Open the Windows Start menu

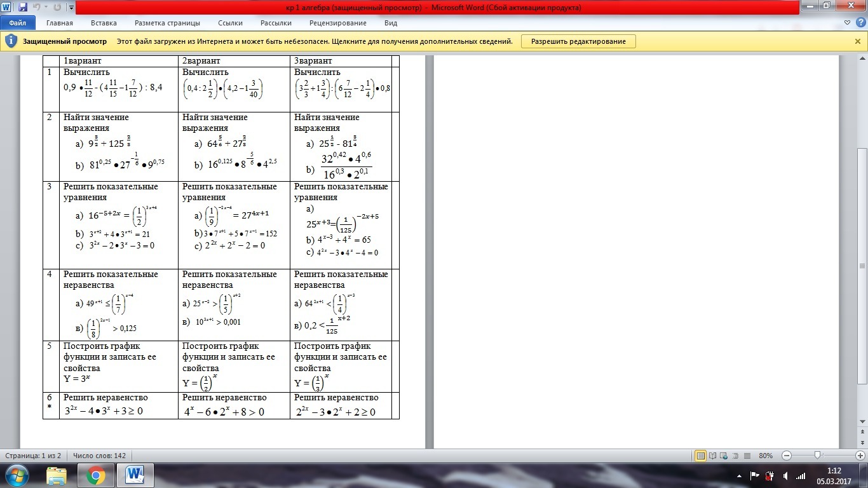coord(16,475)
